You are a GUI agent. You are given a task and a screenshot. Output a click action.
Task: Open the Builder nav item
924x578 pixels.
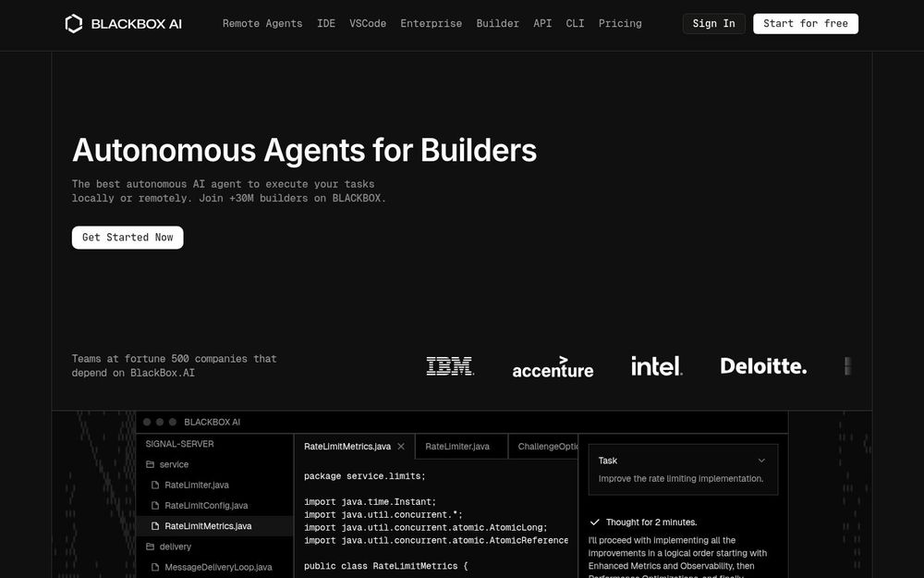click(x=497, y=24)
